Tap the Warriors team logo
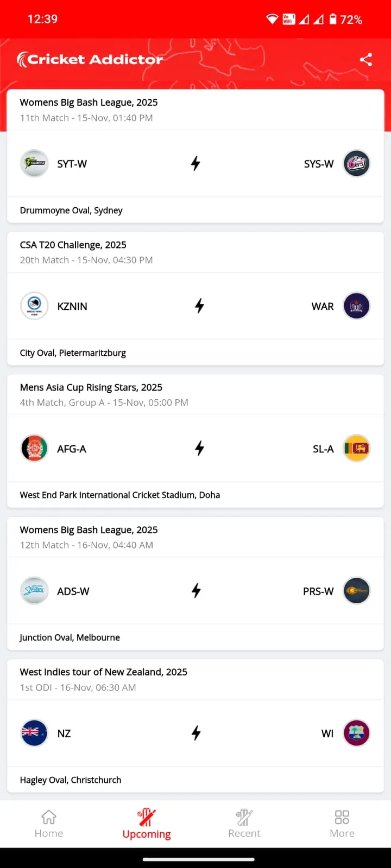 coord(356,306)
